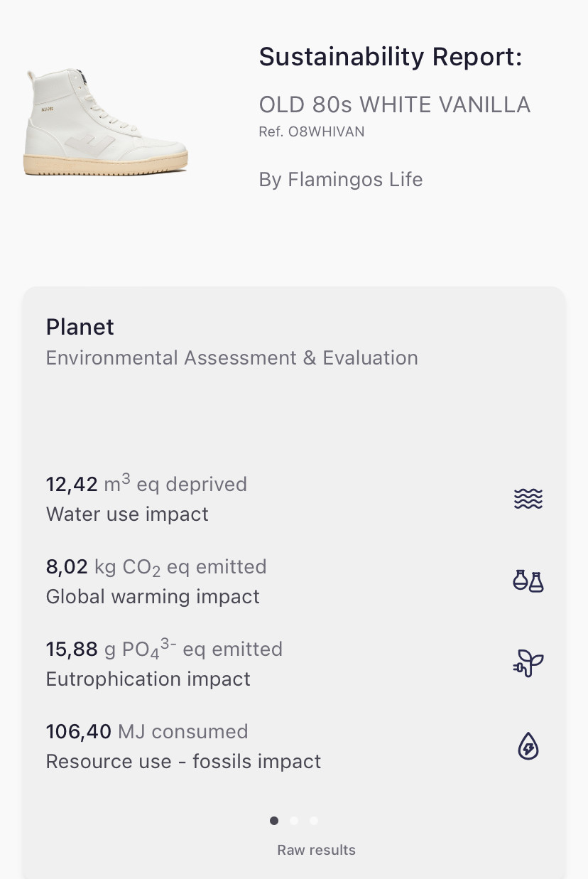Select the Global warming impact label
588x879 pixels.
(x=153, y=596)
